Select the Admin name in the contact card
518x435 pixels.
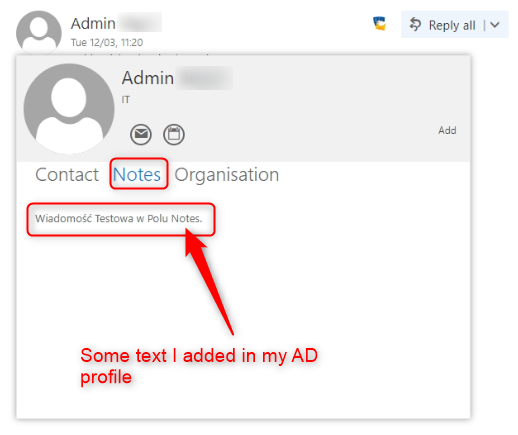click(x=148, y=78)
